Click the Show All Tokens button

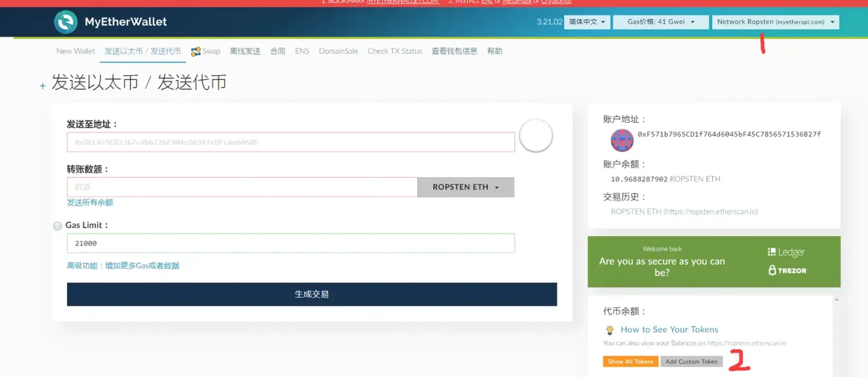pyautogui.click(x=631, y=361)
